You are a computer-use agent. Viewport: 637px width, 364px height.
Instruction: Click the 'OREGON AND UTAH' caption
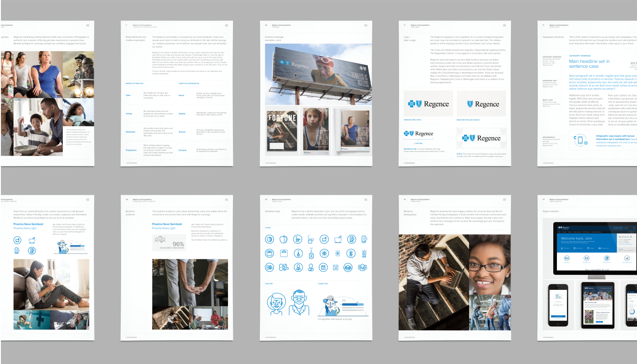(x=412, y=120)
